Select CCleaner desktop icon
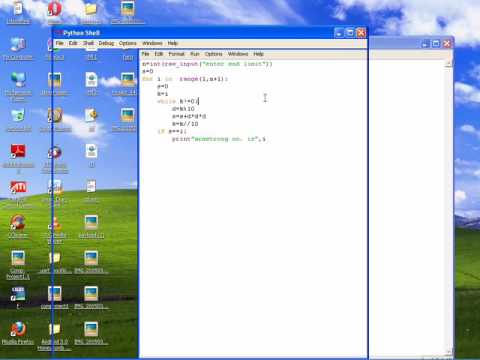The width and height of the screenshot is (480, 360). [x=18, y=227]
